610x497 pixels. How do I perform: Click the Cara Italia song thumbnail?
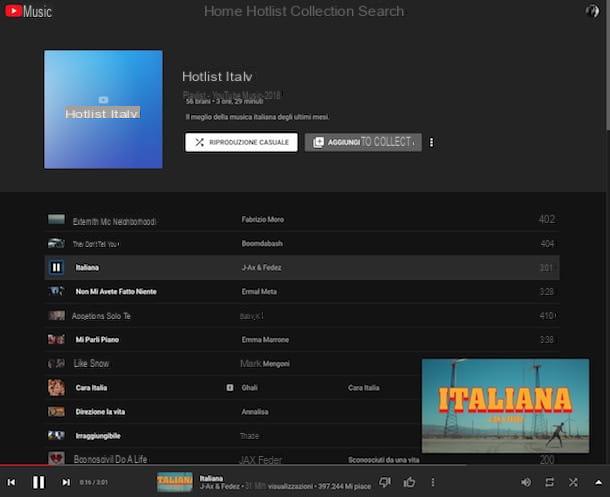pos(56,387)
